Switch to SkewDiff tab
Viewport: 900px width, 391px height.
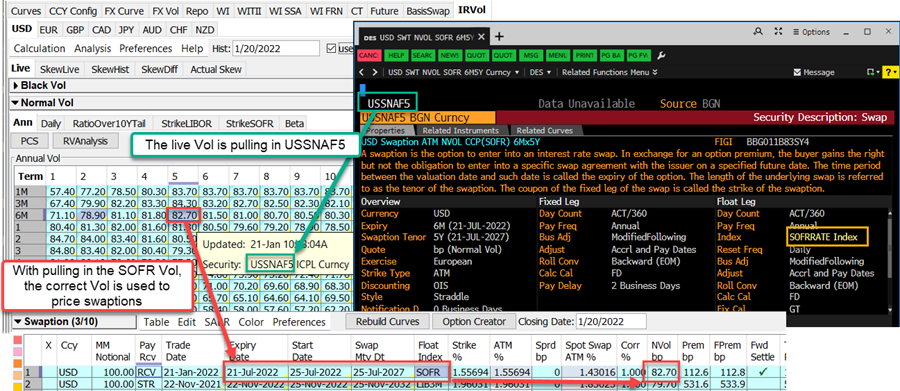click(x=159, y=69)
